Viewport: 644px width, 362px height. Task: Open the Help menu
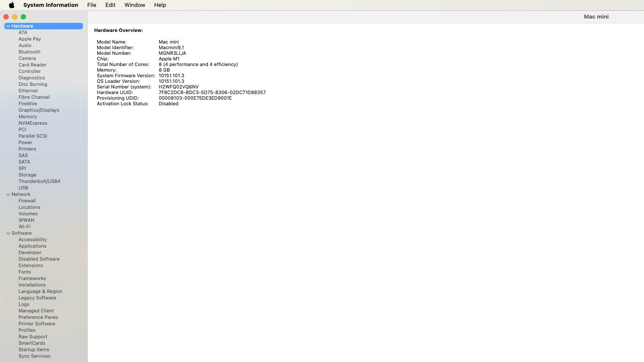click(x=160, y=5)
